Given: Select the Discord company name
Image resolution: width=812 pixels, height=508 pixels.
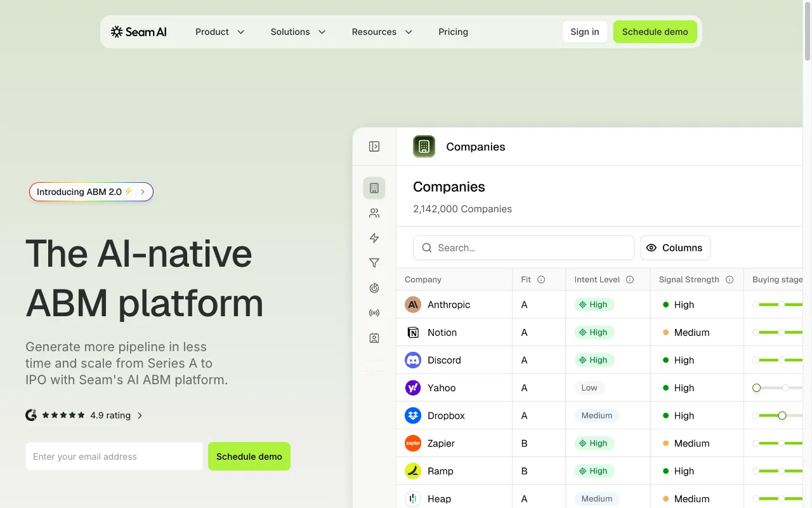Looking at the screenshot, I should [x=444, y=360].
